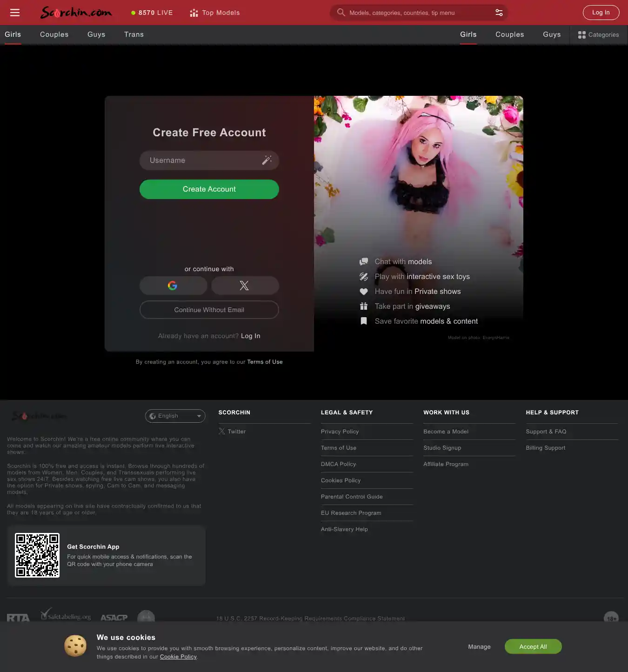This screenshot has width=628, height=672.
Task: Open search filter settings icon
Action: tap(499, 13)
